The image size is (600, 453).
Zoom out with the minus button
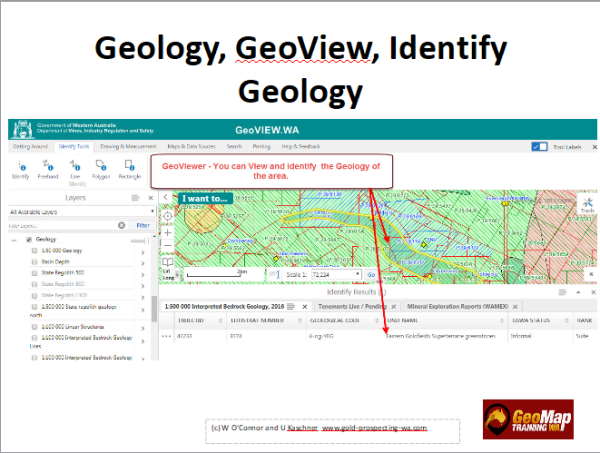(168, 246)
